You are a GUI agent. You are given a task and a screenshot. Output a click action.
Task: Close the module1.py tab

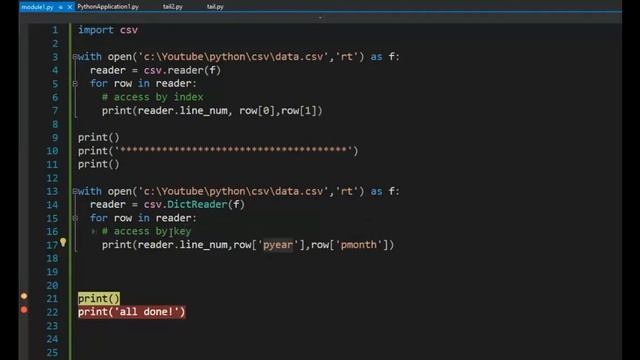tap(70, 7)
